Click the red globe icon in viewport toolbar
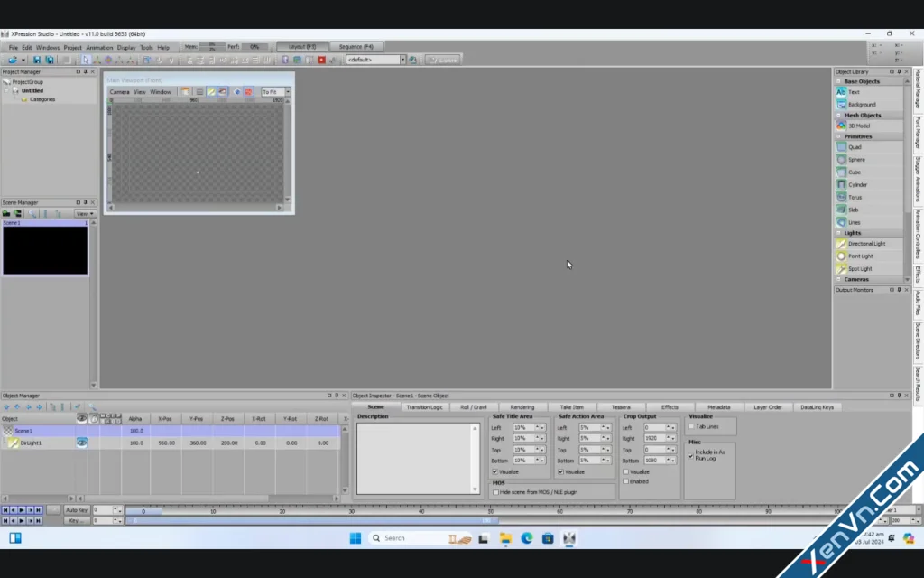 click(x=248, y=92)
